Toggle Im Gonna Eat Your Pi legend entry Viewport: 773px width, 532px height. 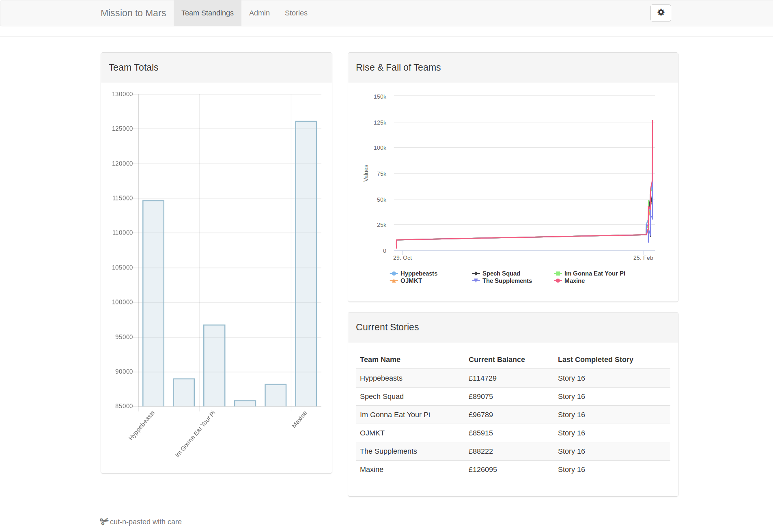[590, 274]
